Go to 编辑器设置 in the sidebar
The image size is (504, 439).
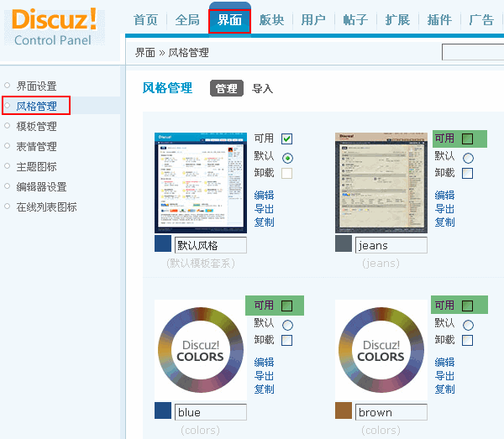(41, 186)
